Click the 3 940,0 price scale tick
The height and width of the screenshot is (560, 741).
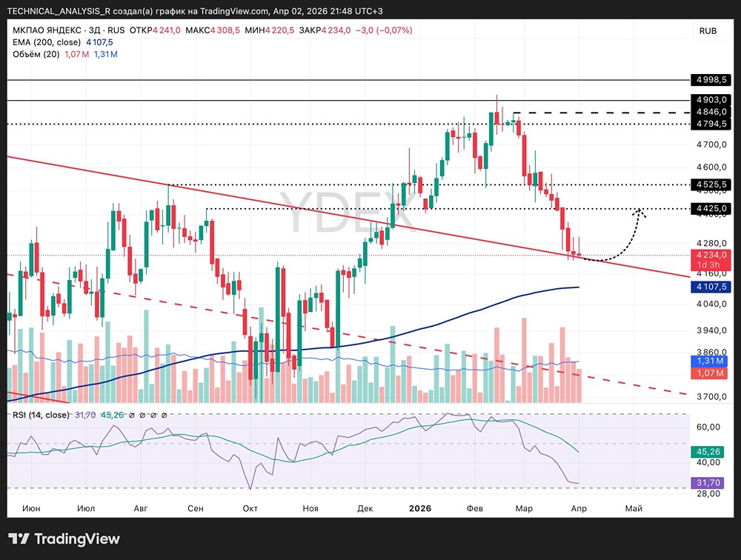click(711, 330)
